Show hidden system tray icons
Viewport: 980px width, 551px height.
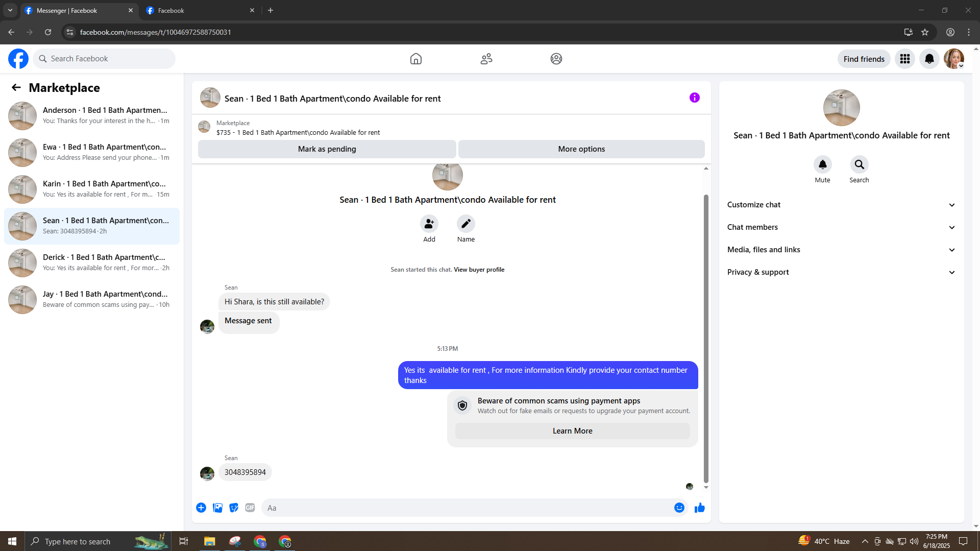(865, 541)
